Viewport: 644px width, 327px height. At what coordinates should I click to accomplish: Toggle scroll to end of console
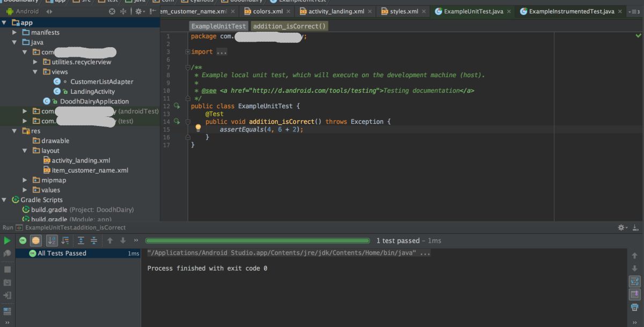[634, 294]
